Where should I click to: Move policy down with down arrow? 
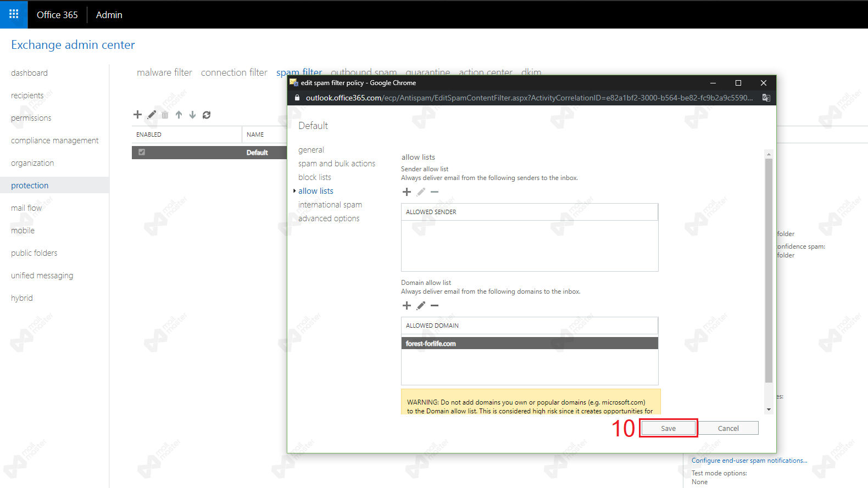click(192, 115)
